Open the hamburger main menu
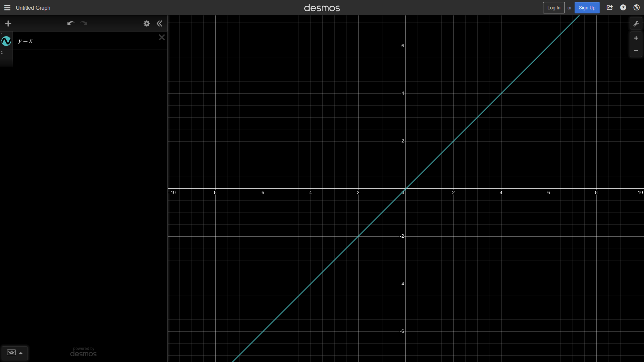644x362 pixels. [7, 8]
